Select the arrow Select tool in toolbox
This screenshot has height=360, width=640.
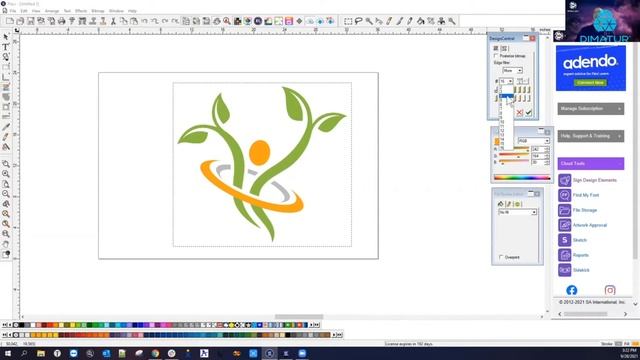click(6, 37)
